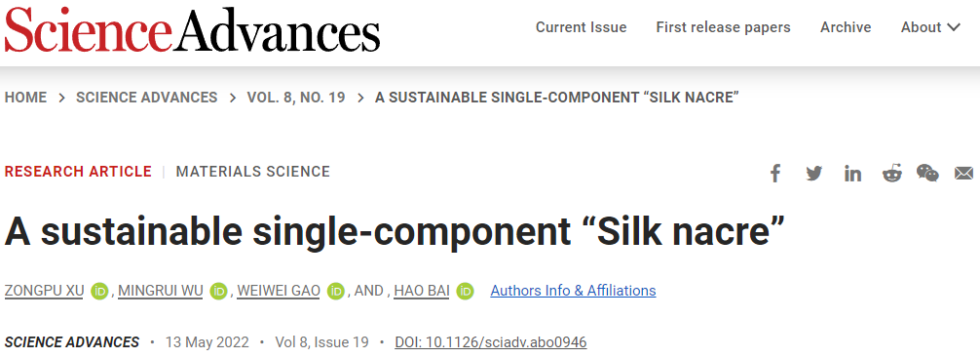
Task: Open Weiwei Gao's ORCID iD icon
Action: (x=336, y=291)
